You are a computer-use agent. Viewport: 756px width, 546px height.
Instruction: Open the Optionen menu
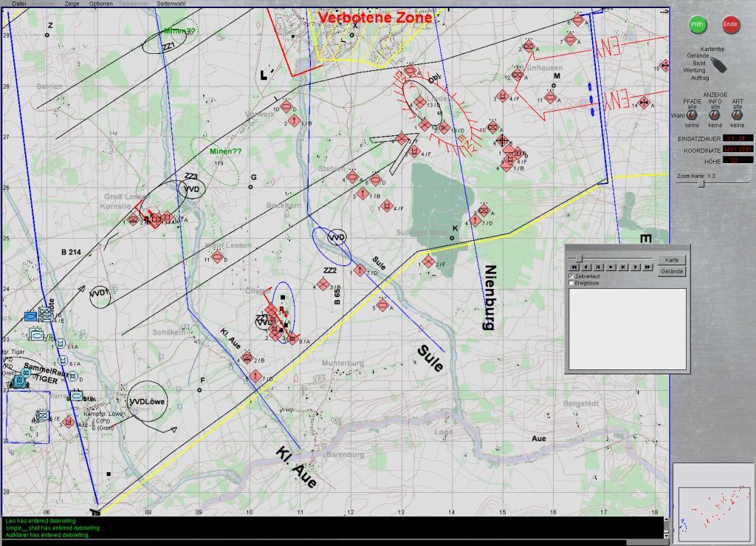[101, 4]
